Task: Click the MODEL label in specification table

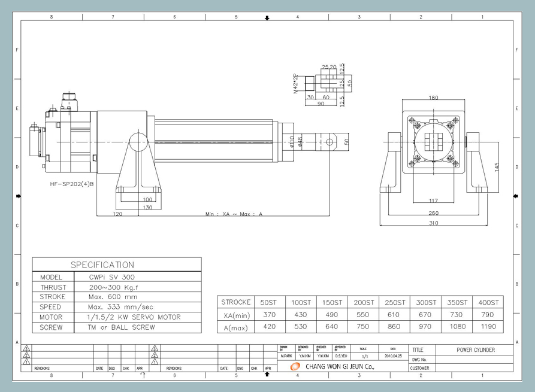Action: pos(51,277)
